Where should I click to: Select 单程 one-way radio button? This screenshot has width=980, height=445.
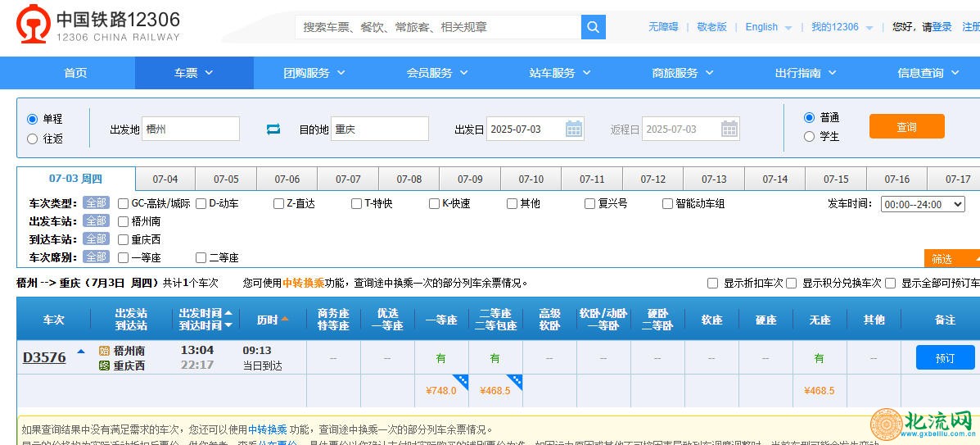pos(33,119)
